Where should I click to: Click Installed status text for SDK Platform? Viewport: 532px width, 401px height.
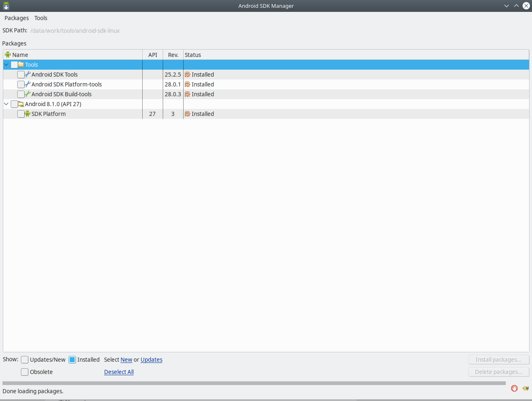tap(203, 114)
